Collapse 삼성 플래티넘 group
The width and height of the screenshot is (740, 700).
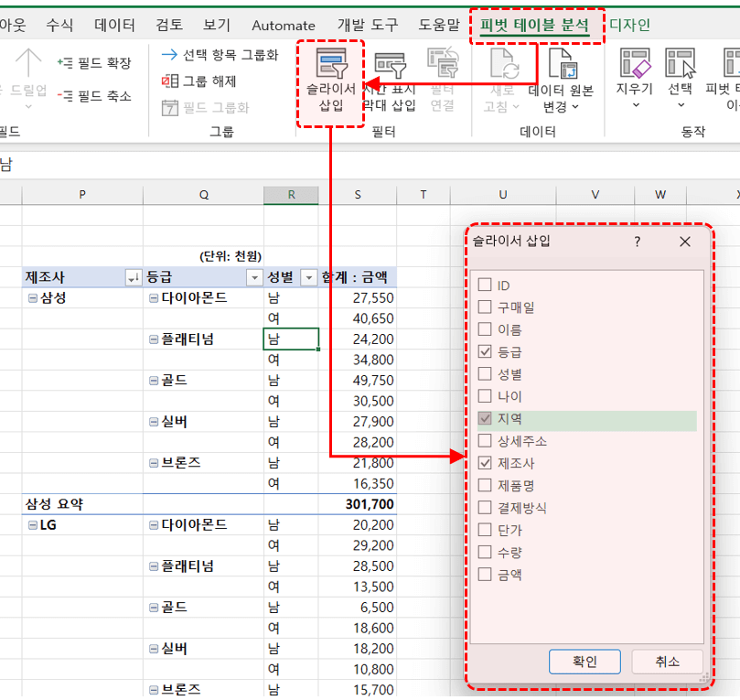click(x=154, y=339)
